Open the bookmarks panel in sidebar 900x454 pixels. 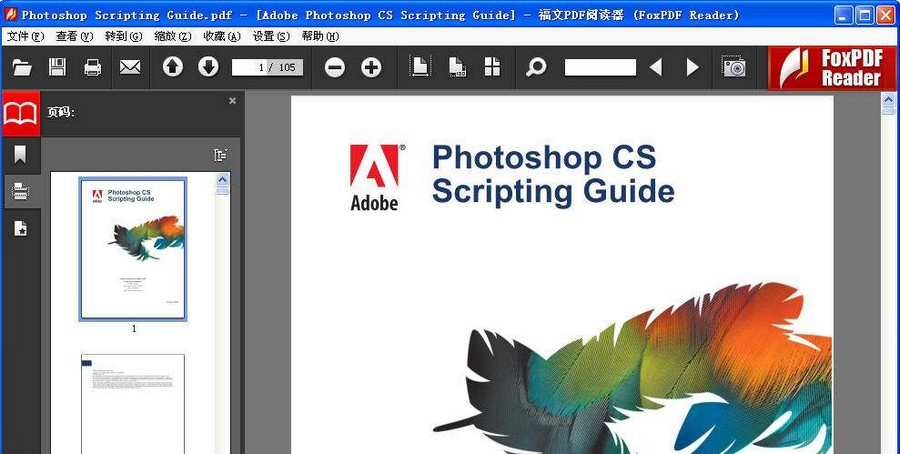click(20, 154)
